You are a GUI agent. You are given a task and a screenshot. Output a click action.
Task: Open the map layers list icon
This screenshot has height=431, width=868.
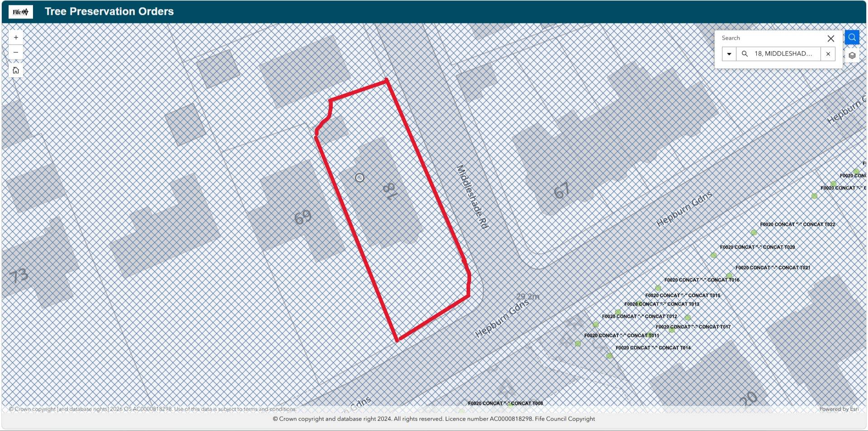pyautogui.click(x=852, y=56)
